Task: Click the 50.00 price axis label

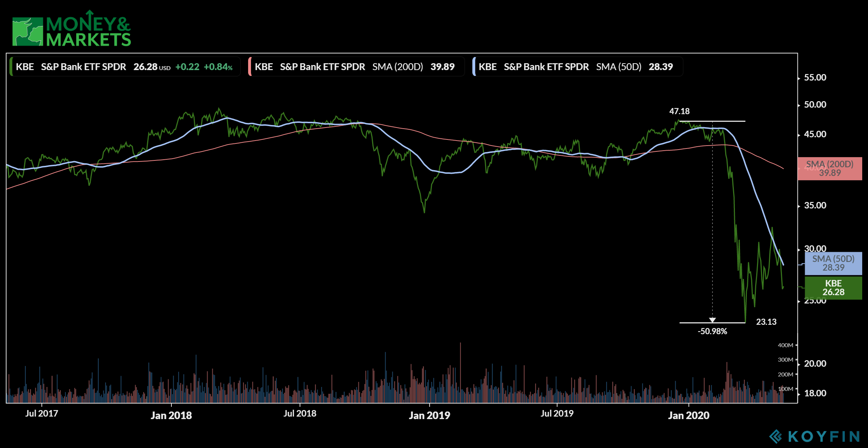Action: [815, 105]
